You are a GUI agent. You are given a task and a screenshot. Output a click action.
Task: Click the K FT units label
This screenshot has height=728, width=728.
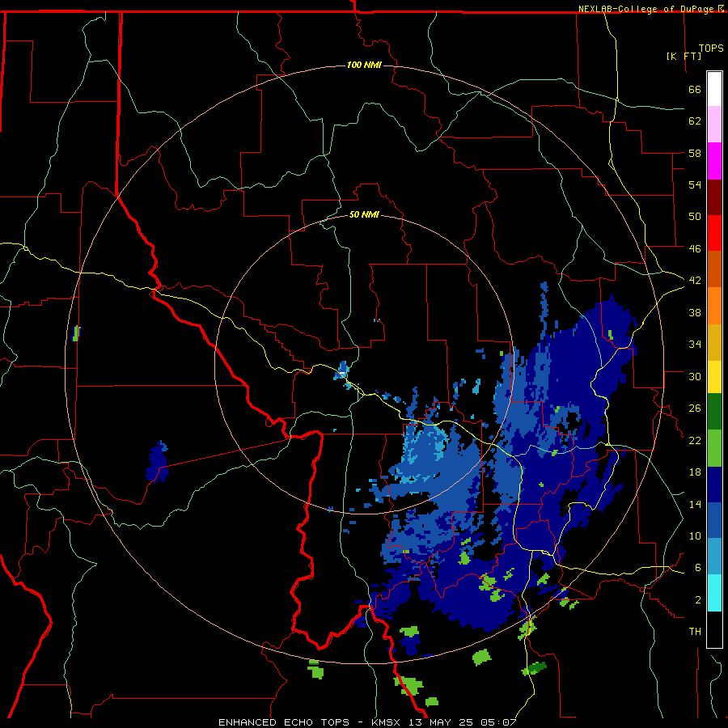tap(684, 56)
